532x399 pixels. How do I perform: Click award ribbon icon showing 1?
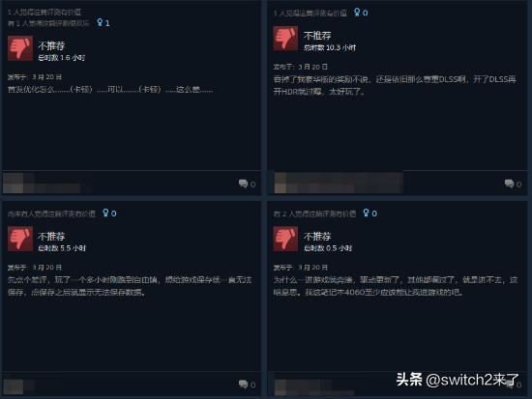point(100,23)
